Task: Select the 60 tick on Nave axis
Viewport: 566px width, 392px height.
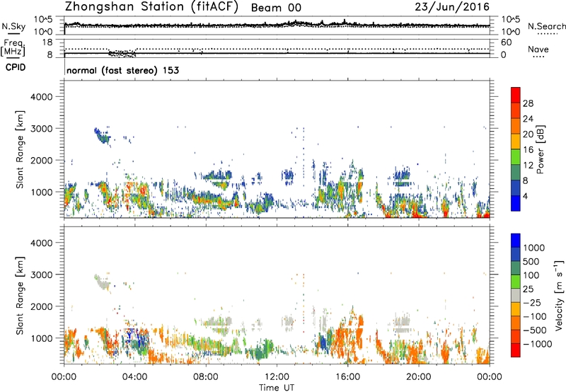Action: coord(506,42)
